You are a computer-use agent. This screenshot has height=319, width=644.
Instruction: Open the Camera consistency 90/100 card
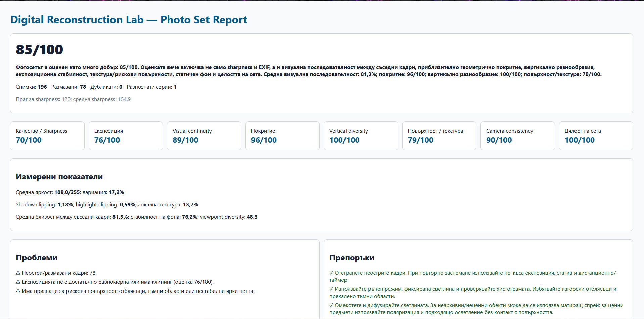click(518, 136)
